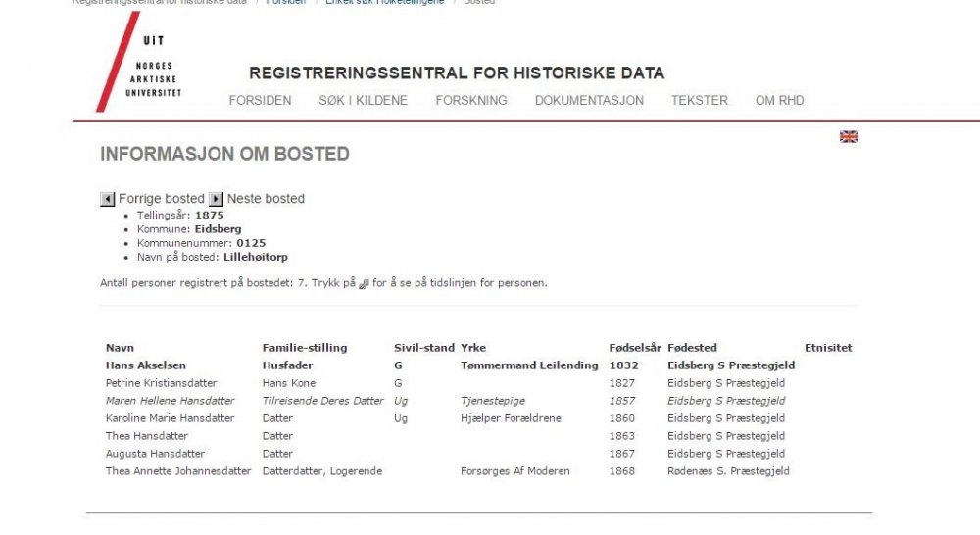Go to the FORSKNING section
The image size is (980, 535).
click(x=471, y=100)
